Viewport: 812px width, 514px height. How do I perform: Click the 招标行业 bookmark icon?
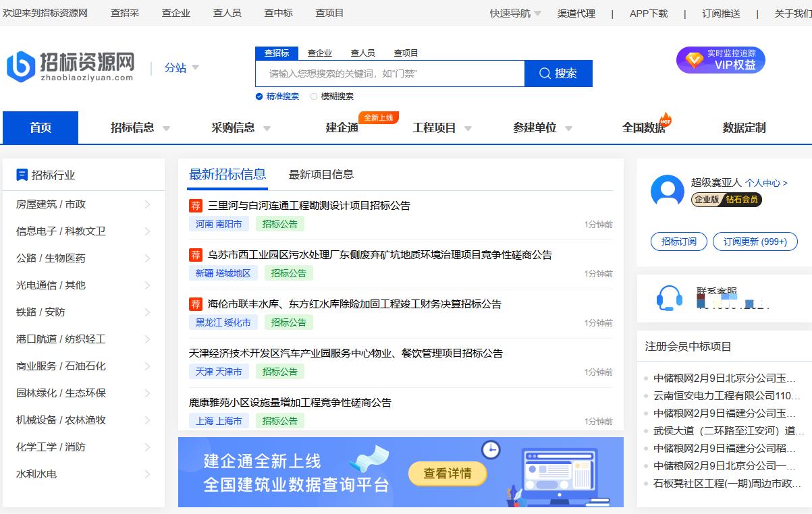[21, 174]
